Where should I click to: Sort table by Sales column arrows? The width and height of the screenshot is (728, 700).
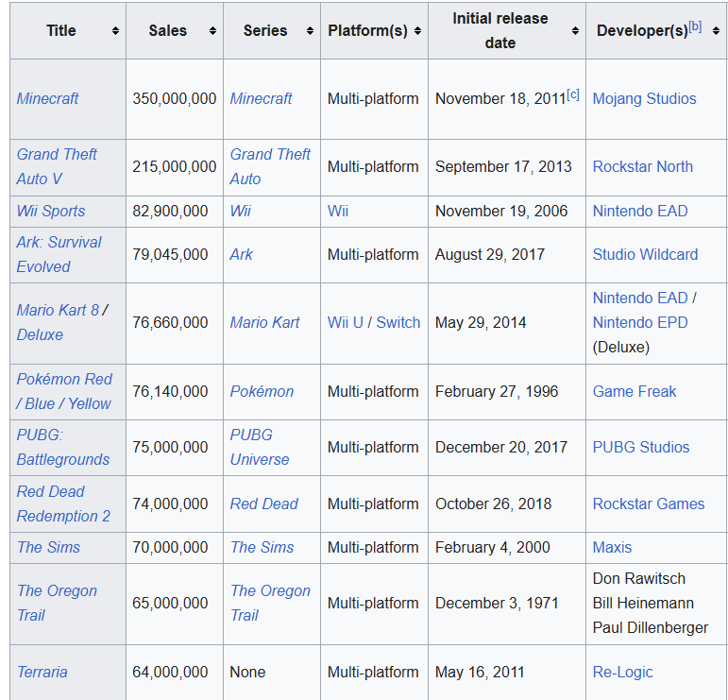coord(212,31)
